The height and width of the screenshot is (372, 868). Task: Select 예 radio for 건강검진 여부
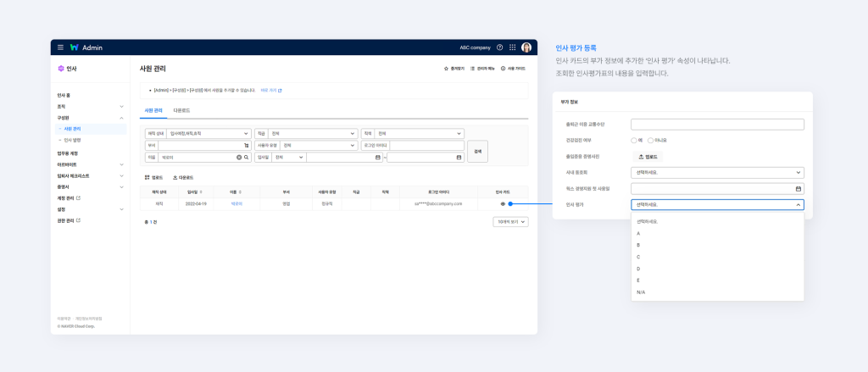[633, 141]
